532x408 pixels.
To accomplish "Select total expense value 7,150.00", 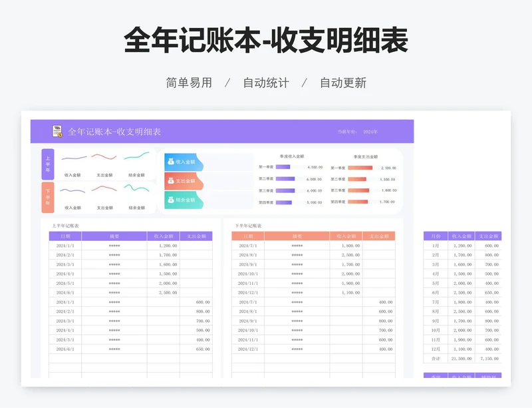I will [x=489, y=358].
